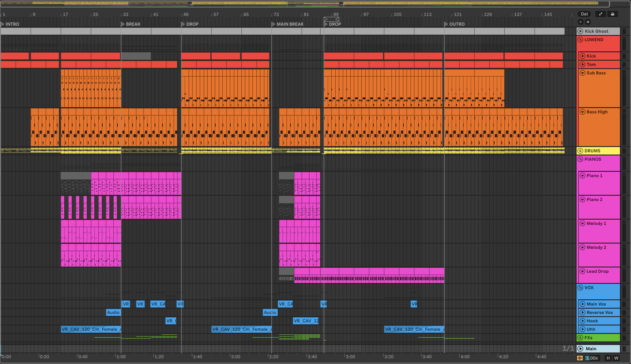Viewport: 631px width, 364px height.
Task: Fold the VOX group track
Action: (581, 288)
